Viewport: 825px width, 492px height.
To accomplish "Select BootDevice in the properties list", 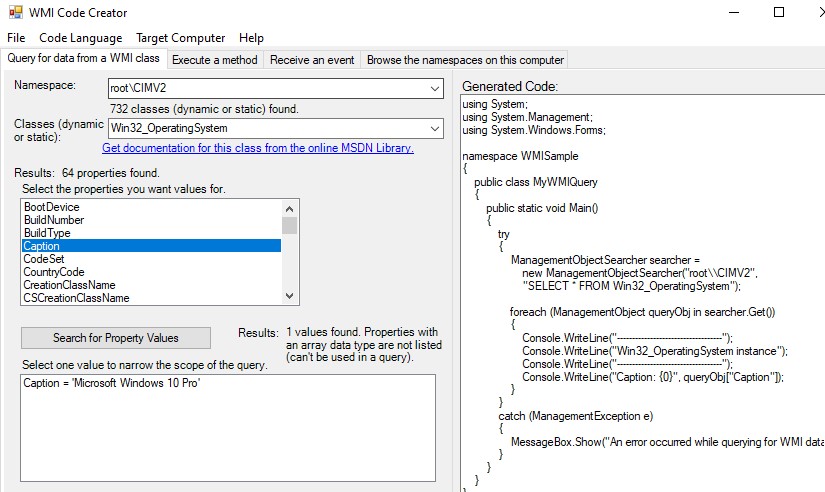I will click(152, 207).
